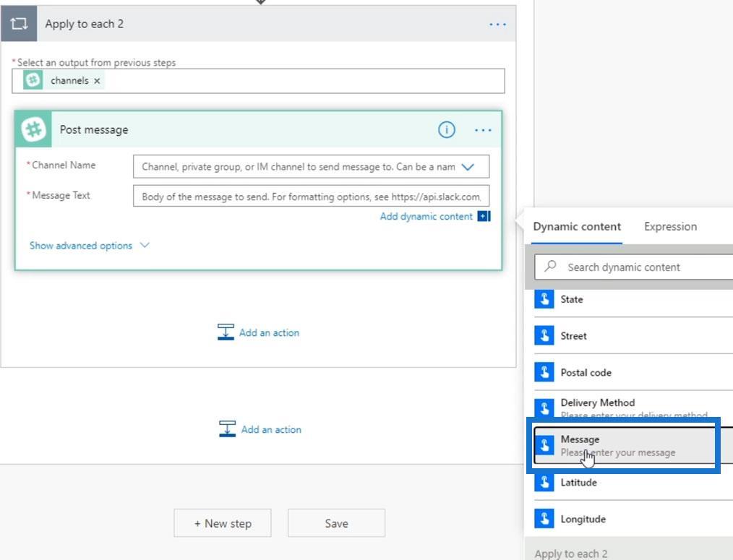Click the Add an action icon inside the loop

(226, 332)
